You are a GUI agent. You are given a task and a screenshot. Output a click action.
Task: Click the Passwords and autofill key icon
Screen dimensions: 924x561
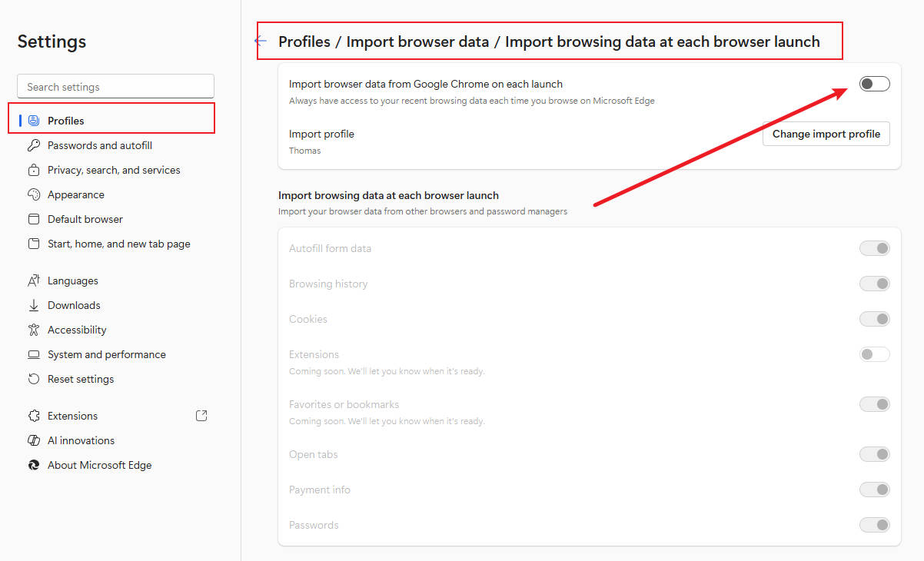(x=33, y=145)
